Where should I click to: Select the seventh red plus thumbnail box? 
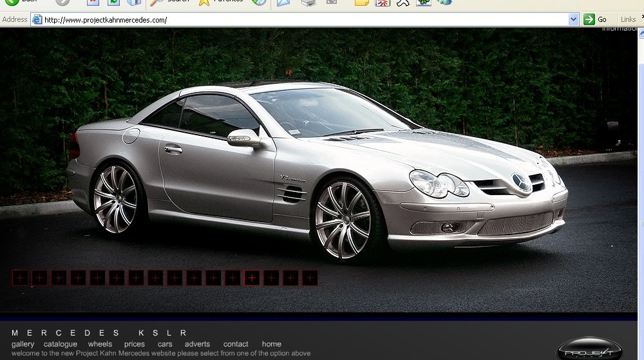136,278
